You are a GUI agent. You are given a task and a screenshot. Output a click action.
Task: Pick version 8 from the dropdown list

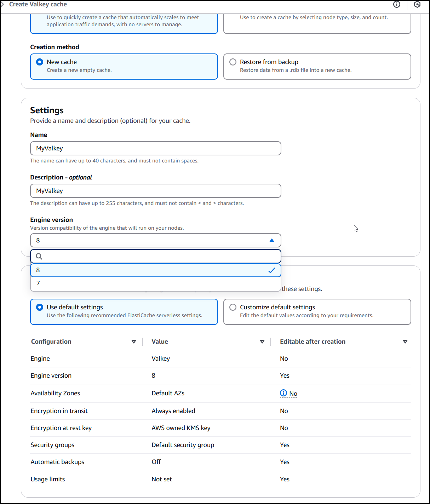(x=156, y=270)
